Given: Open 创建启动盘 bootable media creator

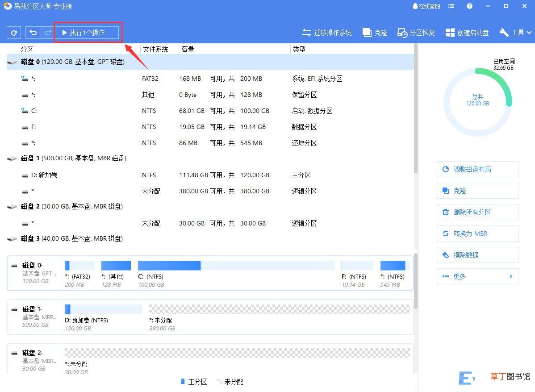Looking at the screenshot, I should 467,33.
